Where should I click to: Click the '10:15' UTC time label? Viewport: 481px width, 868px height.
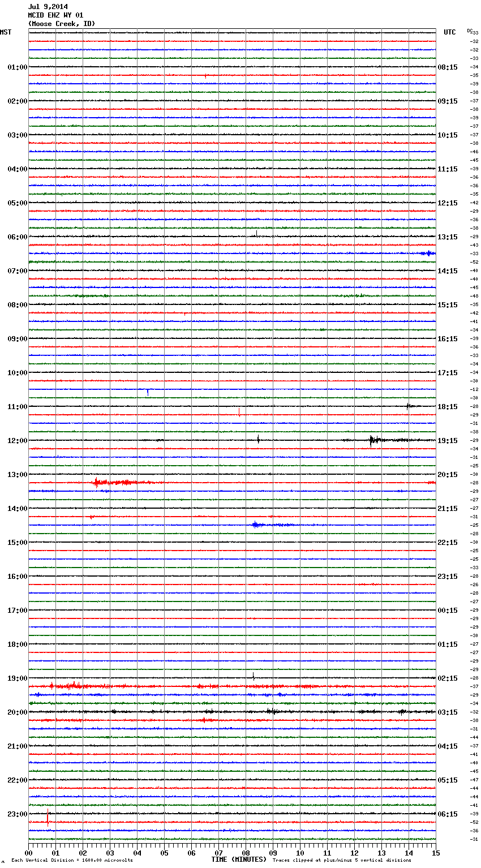click(x=448, y=135)
